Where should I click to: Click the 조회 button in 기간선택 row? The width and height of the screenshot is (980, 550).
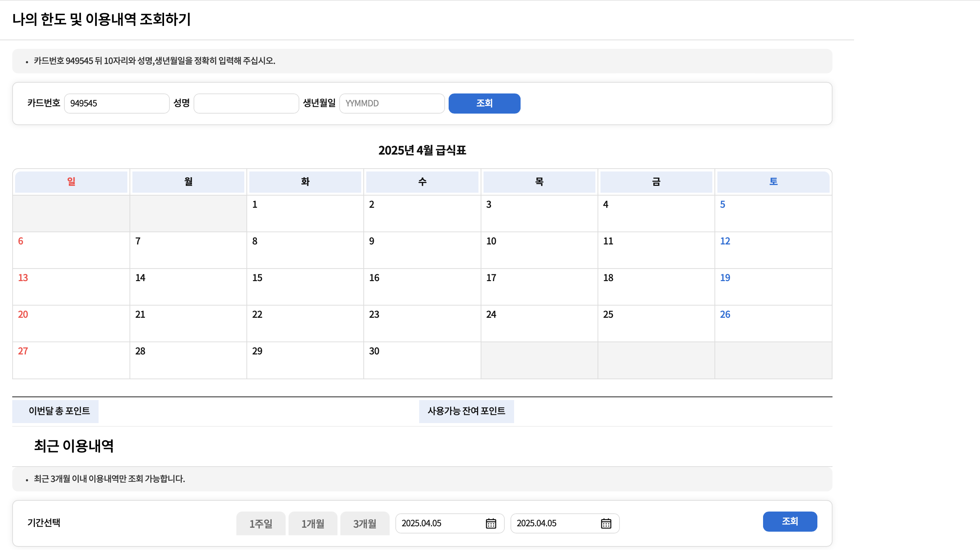click(x=790, y=521)
